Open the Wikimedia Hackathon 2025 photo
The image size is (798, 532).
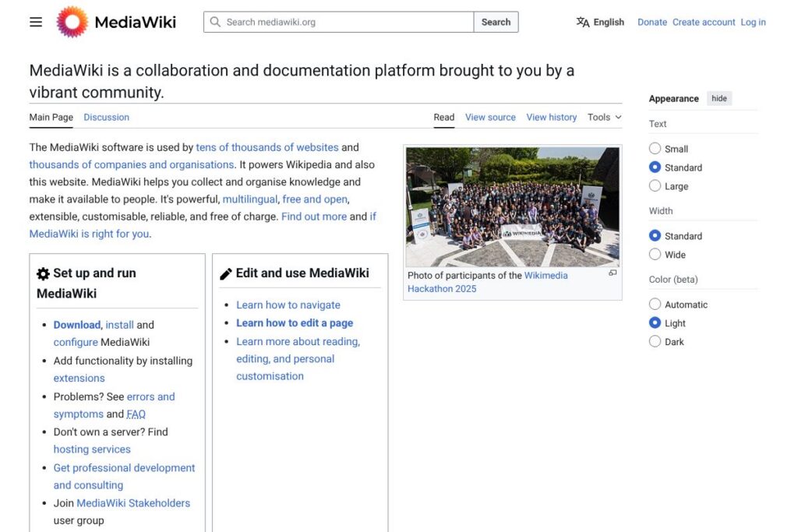pyautogui.click(x=512, y=206)
